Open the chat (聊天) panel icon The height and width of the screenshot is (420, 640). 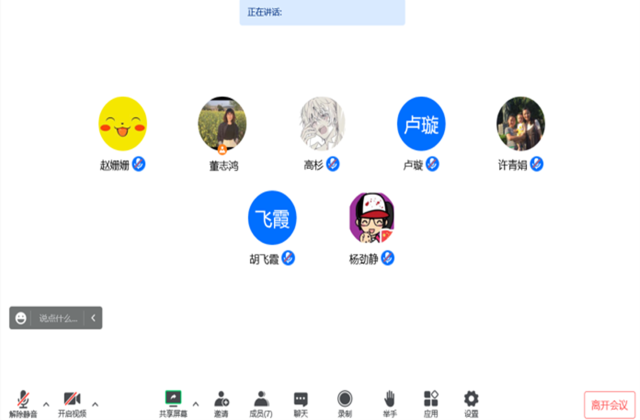tap(301, 399)
